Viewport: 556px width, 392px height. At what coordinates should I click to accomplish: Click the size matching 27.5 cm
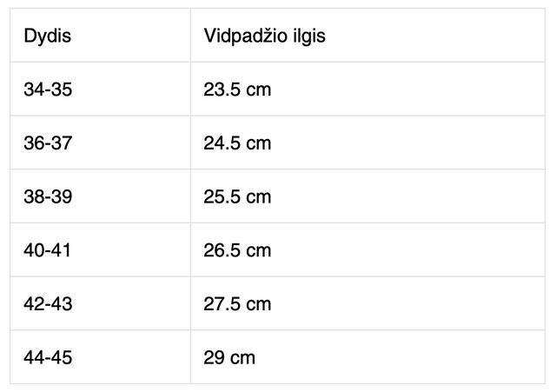(x=49, y=304)
